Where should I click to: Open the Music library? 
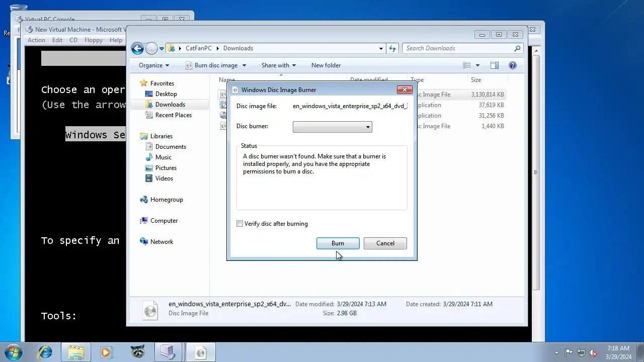(164, 157)
